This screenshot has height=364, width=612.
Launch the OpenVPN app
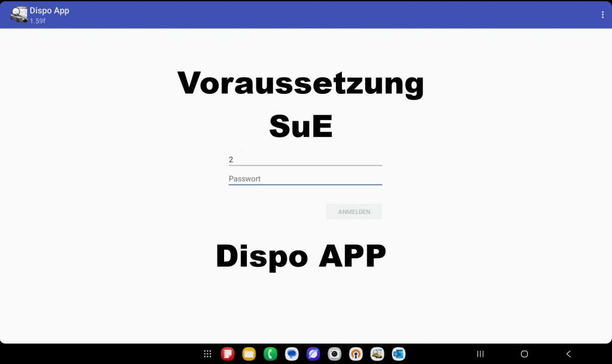coord(356,354)
